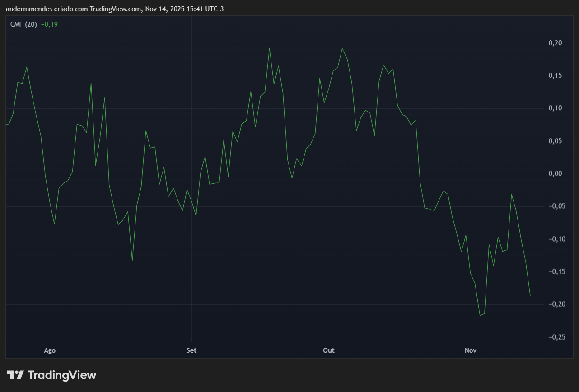The width and height of the screenshot is (579, 392).
Task: Click the TradingView logo icon
Action: [15, 375]
